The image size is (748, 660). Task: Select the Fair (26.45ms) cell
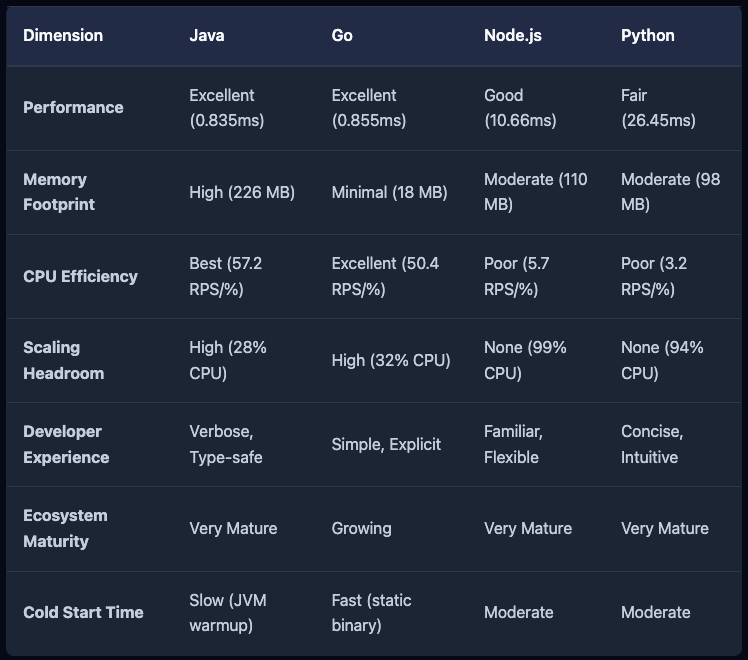(x=658, y=108)
